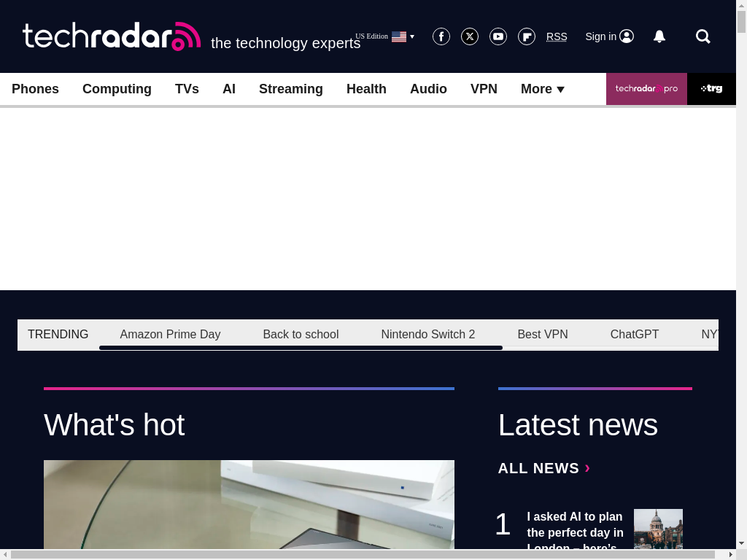Screen dimensions: 747x560
Task: Open the ALL NEWS link
Action: (544, 468)
